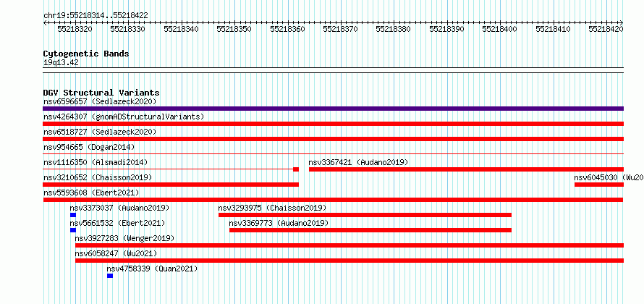Select the short red nsv6045030 bar
Screen dimensions: 644x304
599,185
